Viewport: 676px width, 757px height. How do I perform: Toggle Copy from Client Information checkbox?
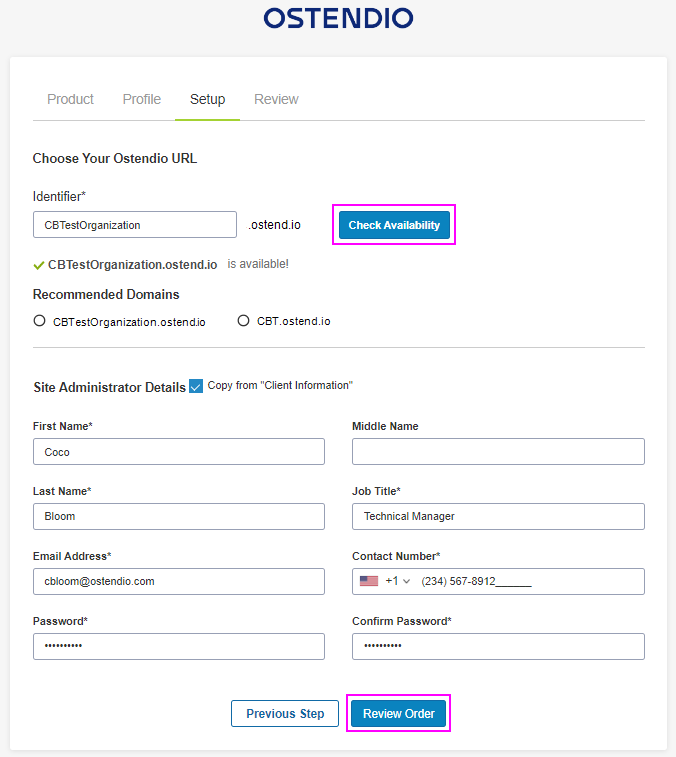coord(196,386)
